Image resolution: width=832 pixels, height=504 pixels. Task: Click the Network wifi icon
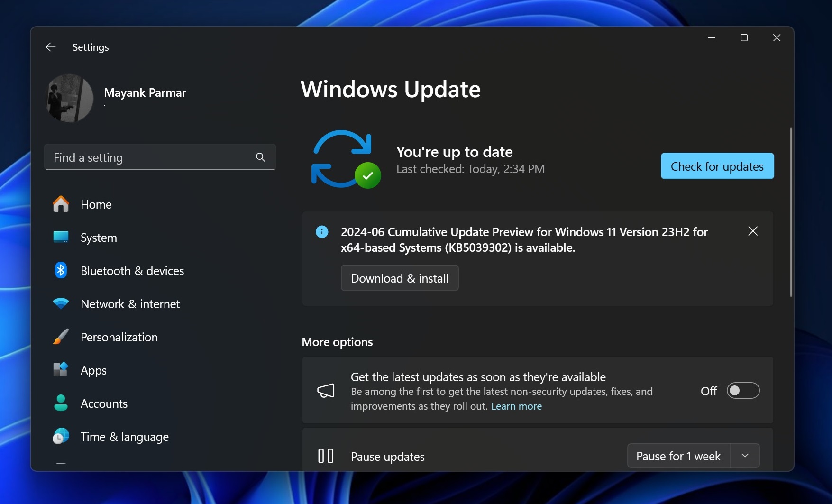click(61, 303)
